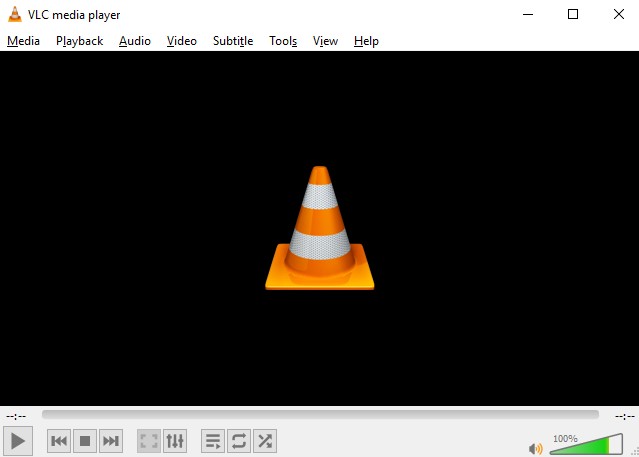This screenshot has width=639, height=457.
Task: Open the Playback menu
Action: [x=79, y=41]
